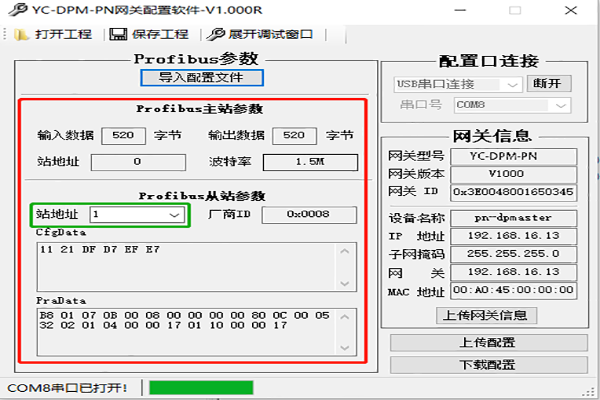
Task: Click the 设备名称 field pn-dpmaster
Action: point(514,218)
